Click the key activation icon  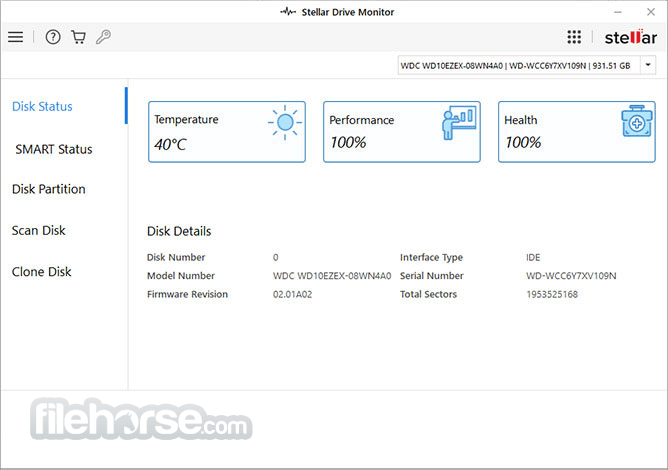[x=103, y=37]
